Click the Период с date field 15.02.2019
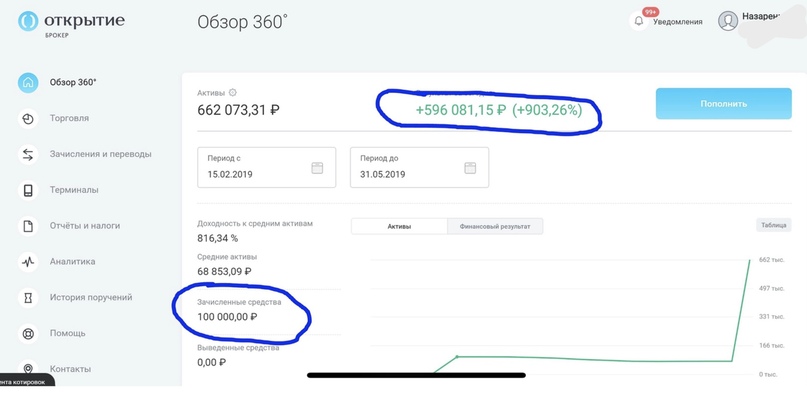 267,167
